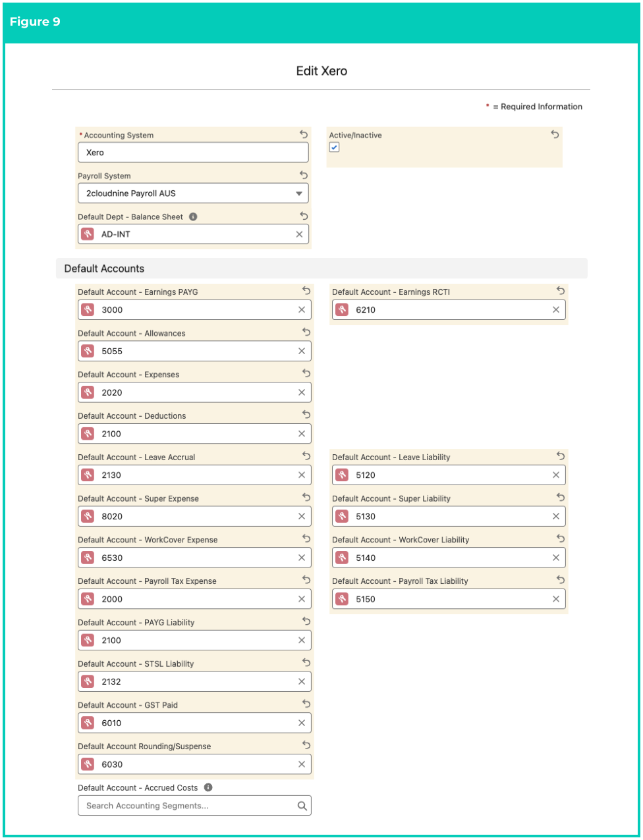Viewport: 643px width, 840px height.
Task: Undo Default Account - Leave Liability
Action: point(561,456)
